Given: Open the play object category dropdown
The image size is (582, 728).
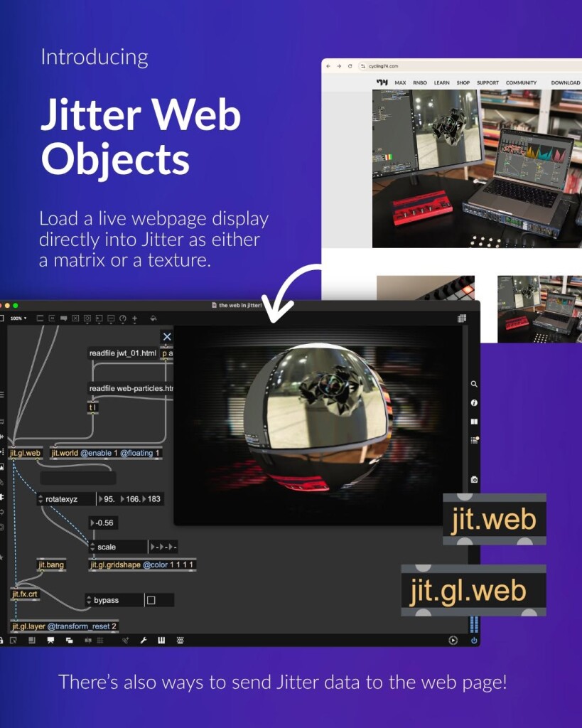Looking at the screenshot, I should (x=99, y=318).
